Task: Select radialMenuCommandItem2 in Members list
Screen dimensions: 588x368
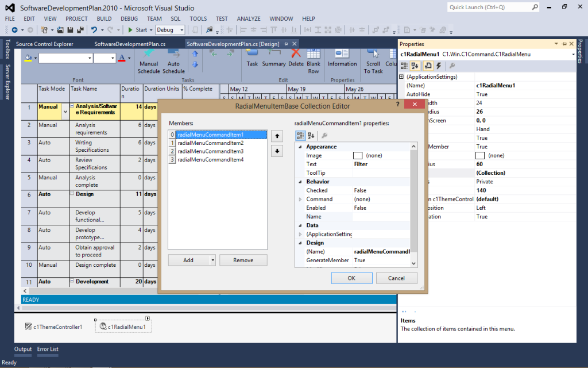Action: pos(218,143)
